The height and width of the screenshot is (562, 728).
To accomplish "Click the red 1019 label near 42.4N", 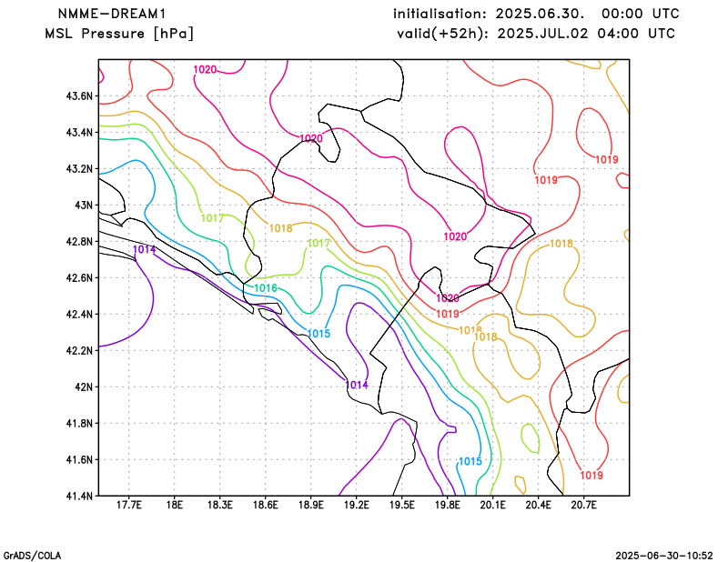I will 447,314.
